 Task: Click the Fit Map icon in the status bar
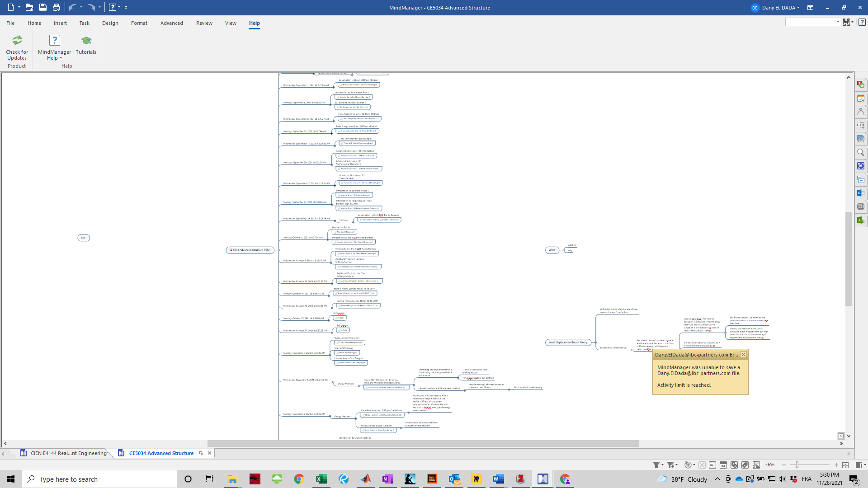click(x=845, y=465)
